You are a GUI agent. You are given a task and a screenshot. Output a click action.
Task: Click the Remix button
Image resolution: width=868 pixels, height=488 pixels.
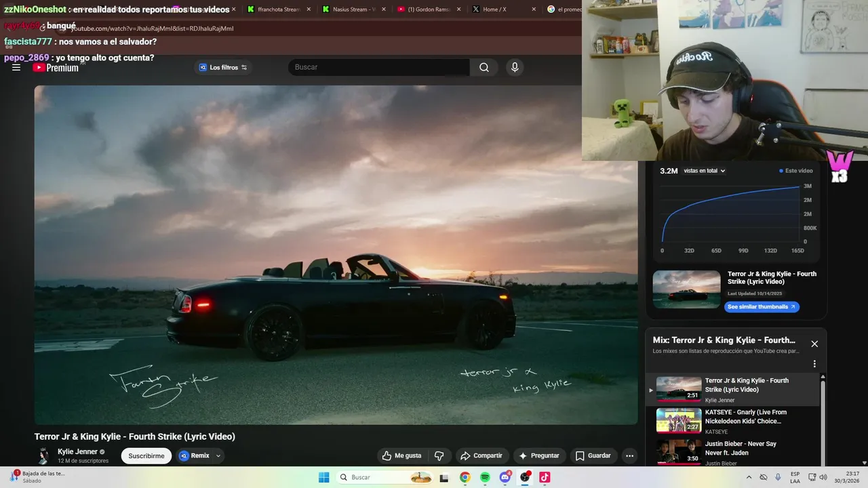tap(195, 455)
